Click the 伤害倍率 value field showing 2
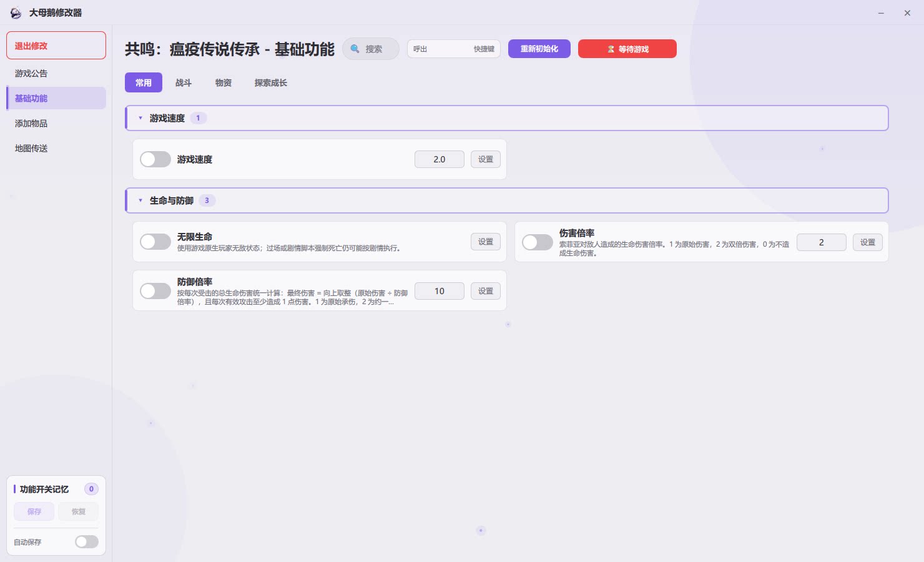 (x=822, y=242)
